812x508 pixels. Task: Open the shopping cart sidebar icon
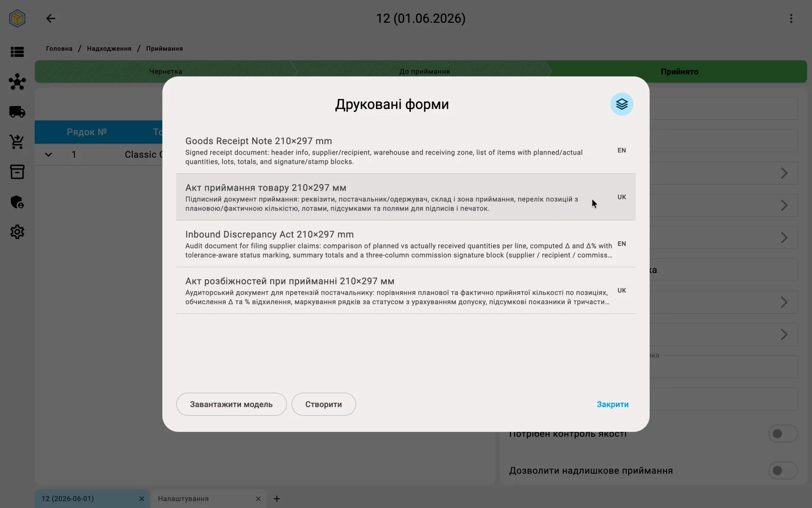coord(17,142)
